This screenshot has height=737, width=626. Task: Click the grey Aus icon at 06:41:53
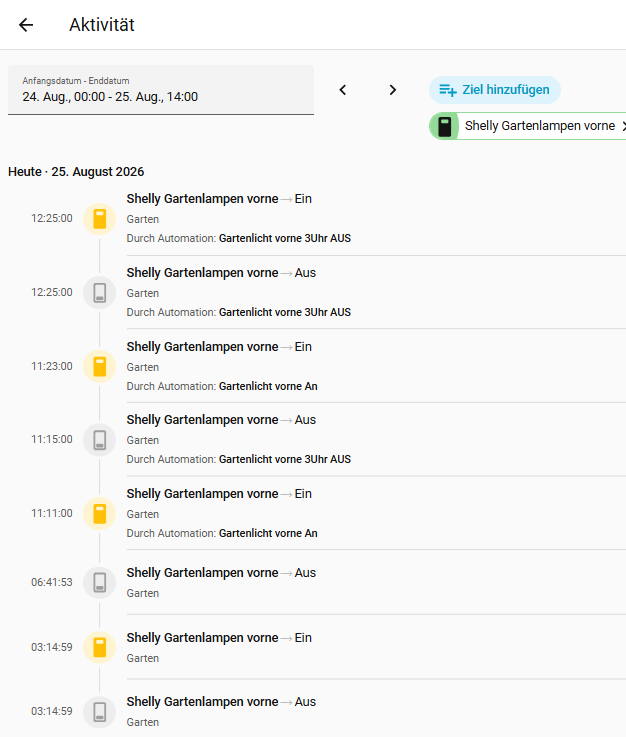pos(100,582)
